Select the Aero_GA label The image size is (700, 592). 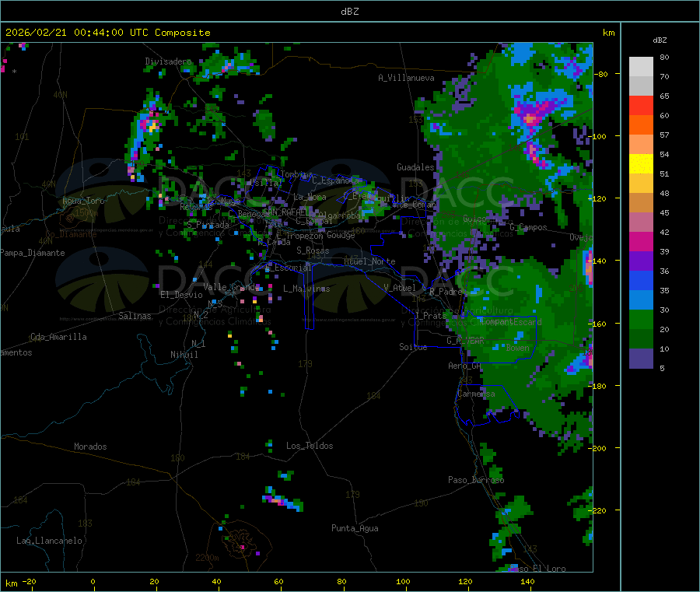pos(464,366)
